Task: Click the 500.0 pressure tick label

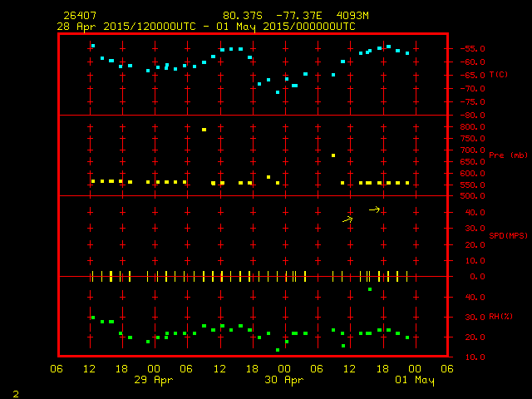Action: (x=471, y=196)
